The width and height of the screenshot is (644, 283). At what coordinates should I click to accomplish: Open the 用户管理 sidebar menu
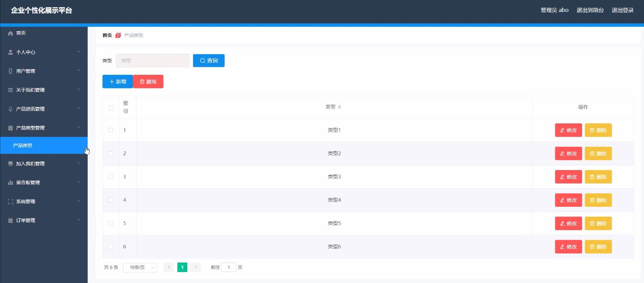click(x=44, y=71)
